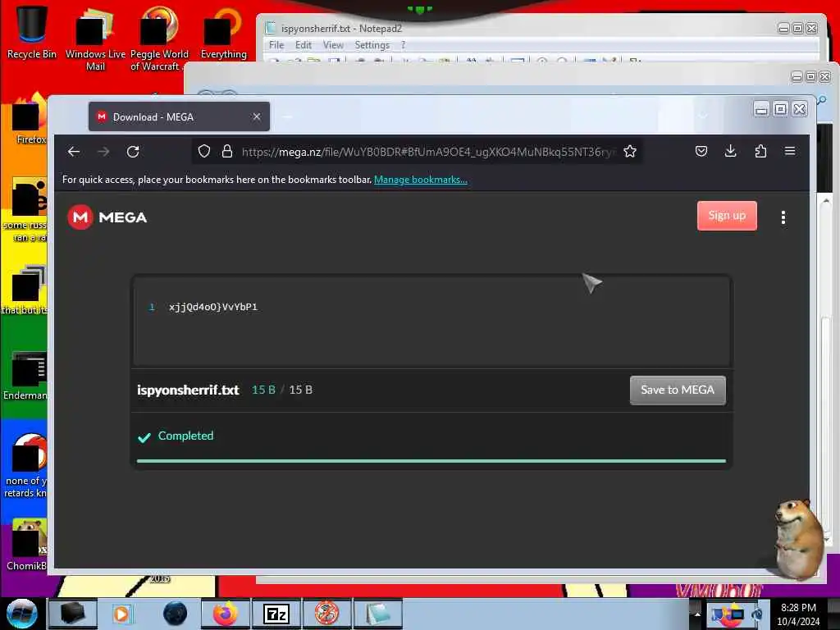Click the red crossed-circle taskbar icon

tap(326, 614)
